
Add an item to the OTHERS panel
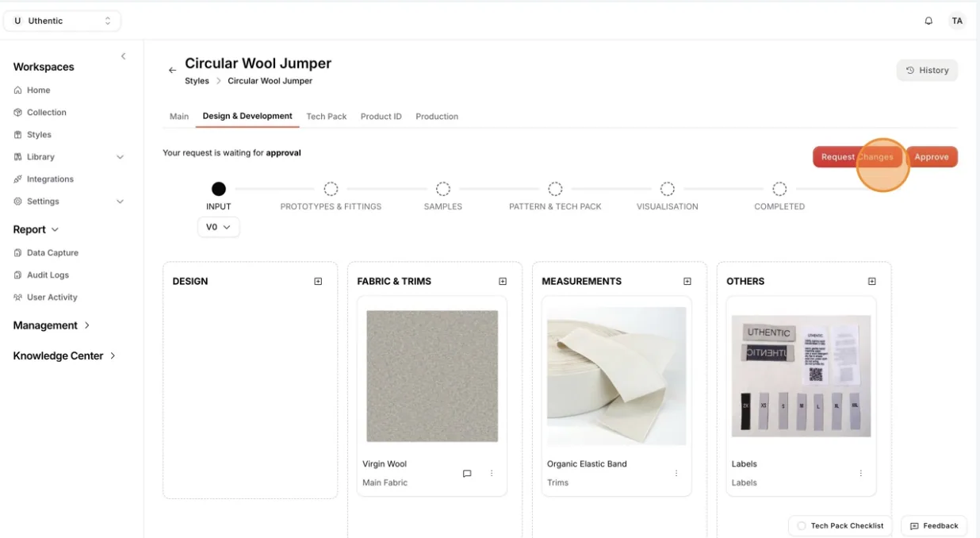(x=872, y=281)
